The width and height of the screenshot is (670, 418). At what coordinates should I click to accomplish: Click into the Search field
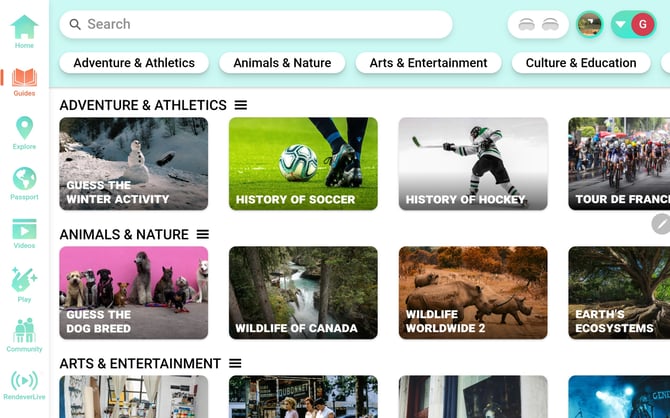pyautogui.click(x=256, y=24)
